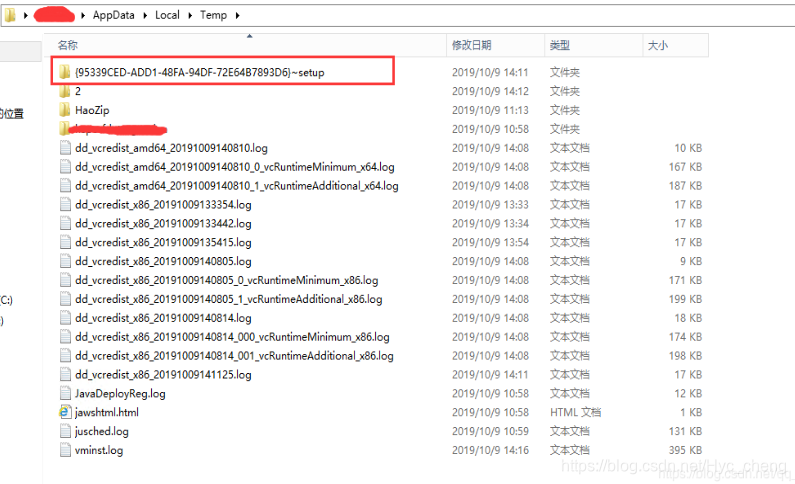Click the HTML 文档 type cell
This screenshot has height=484, width=795.
[x=575, y=413]
